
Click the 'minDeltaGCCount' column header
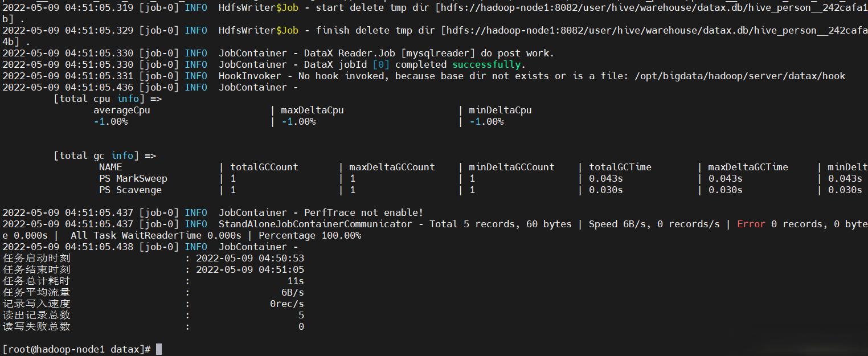[511, 167]
